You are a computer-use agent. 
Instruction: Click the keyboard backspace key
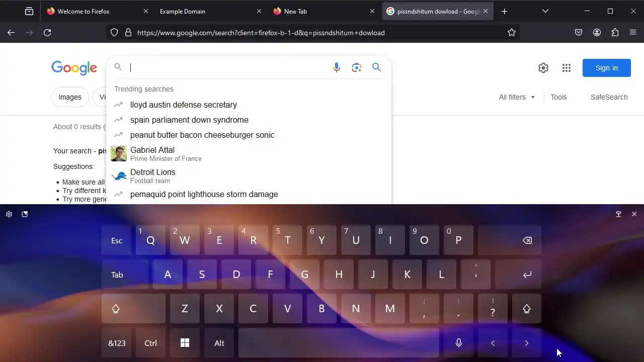click(x=510, y=240)
